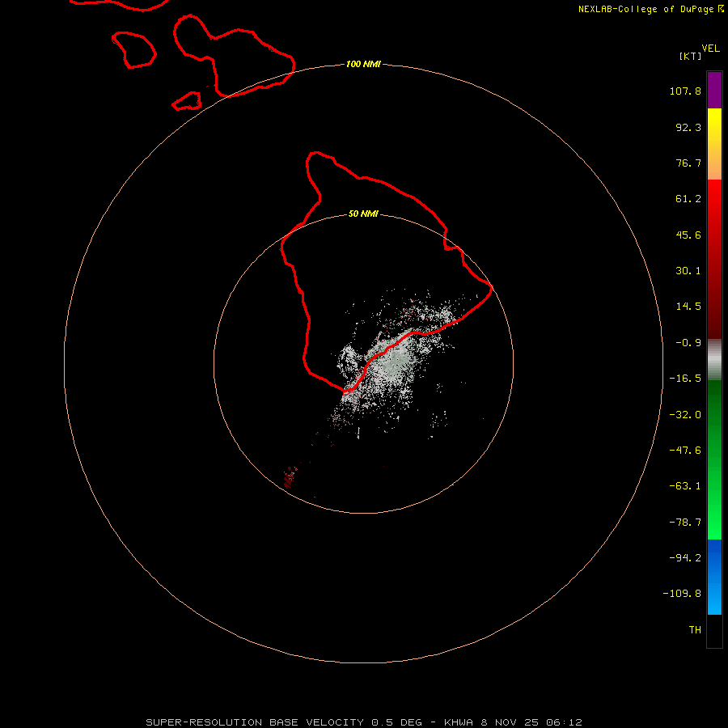This screenshot has width=728, height=728.
Task: Click the 107.8 velocity scale value
Action: pyautogui.click(x=685, y=91)
